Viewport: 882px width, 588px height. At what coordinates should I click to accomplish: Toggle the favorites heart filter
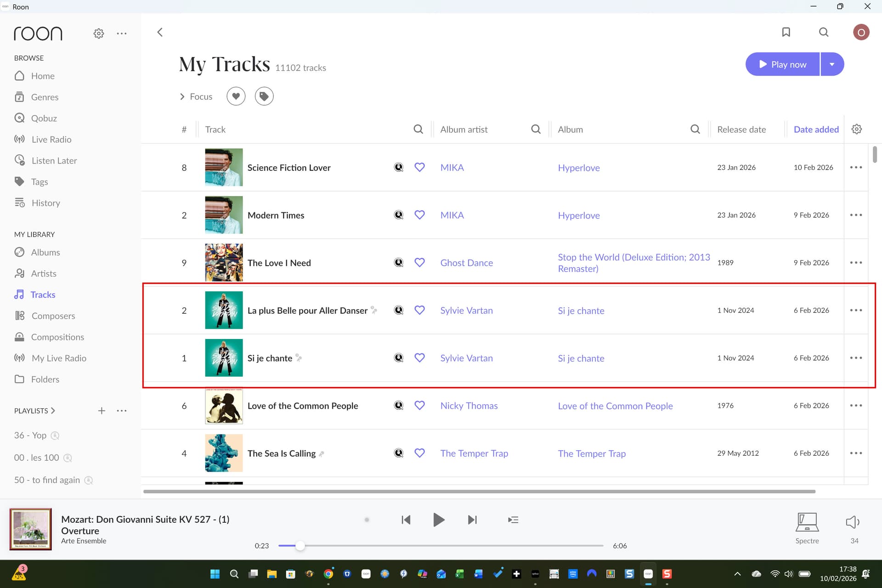coord(236,96)
